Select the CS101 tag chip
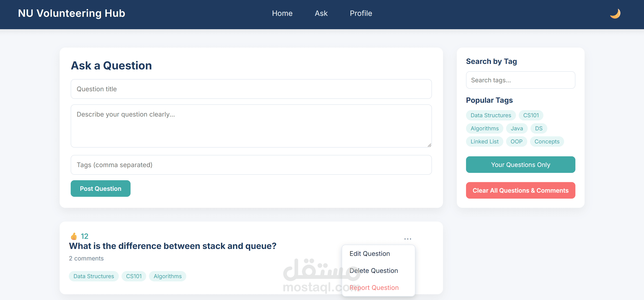The height and width of the screenshot is (300, 644). (531, 115)
